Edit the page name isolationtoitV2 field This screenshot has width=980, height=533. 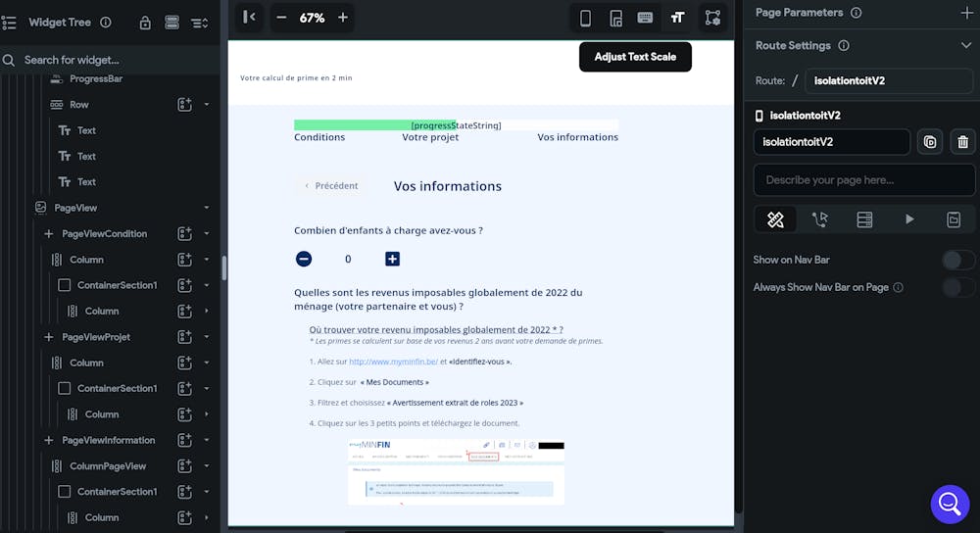831,142
